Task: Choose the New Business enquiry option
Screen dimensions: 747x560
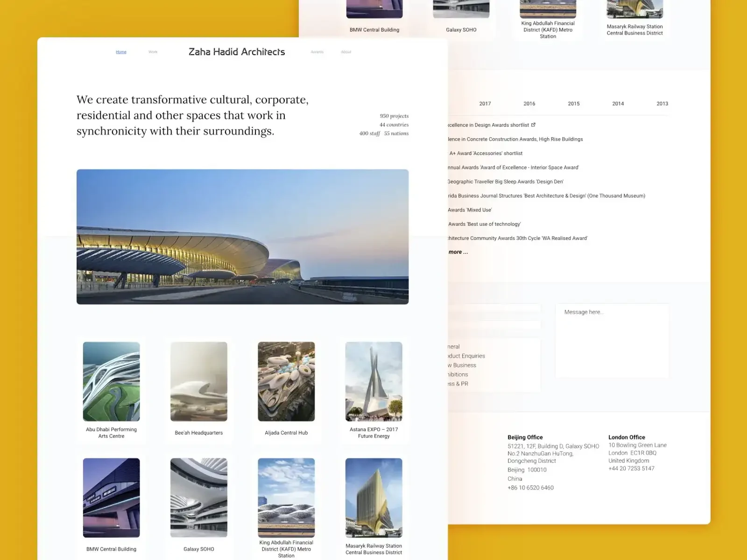Action: pyautogui.click(x=462, y=365)
